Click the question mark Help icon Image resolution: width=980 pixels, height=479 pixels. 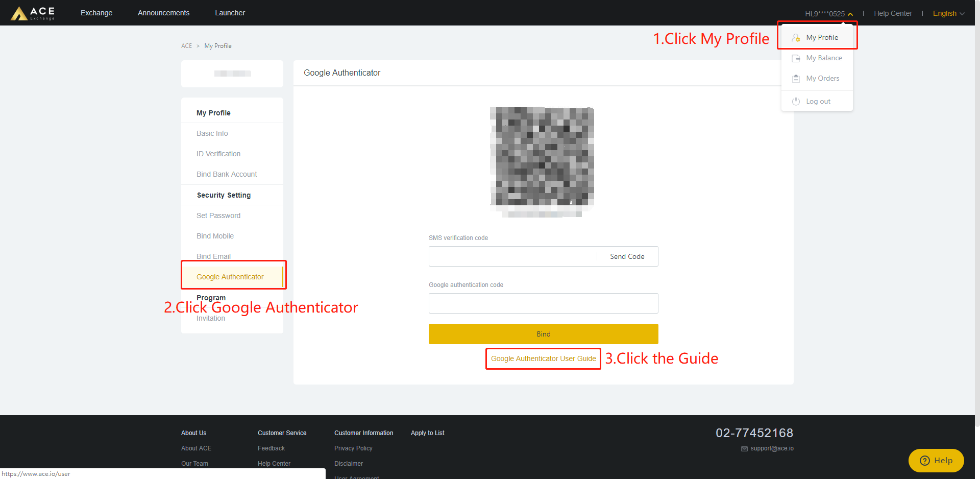point(924,461)
